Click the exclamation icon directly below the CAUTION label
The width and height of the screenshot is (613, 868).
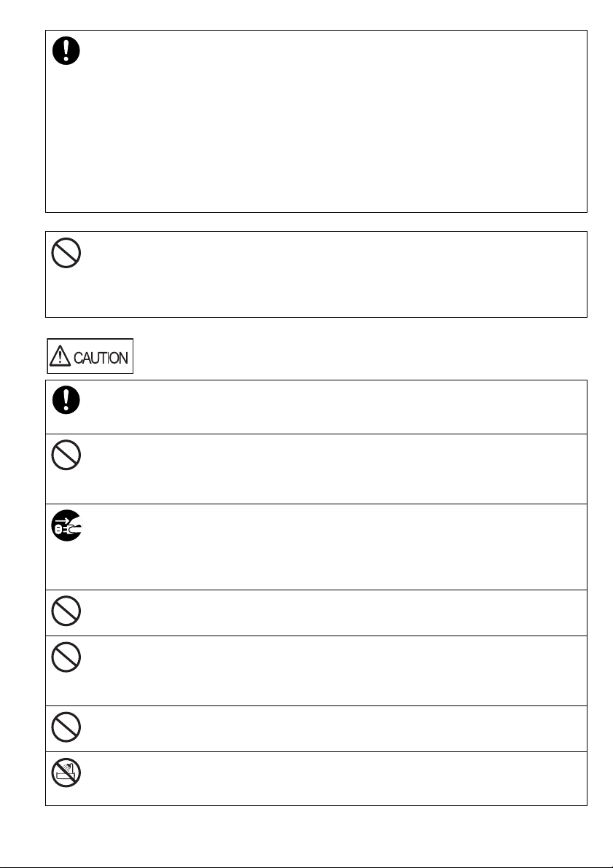click(x=66, y=399)
